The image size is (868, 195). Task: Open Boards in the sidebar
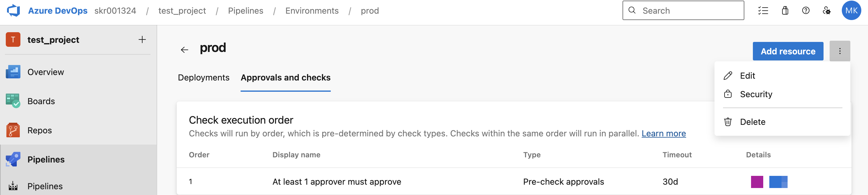coord(41,101)
